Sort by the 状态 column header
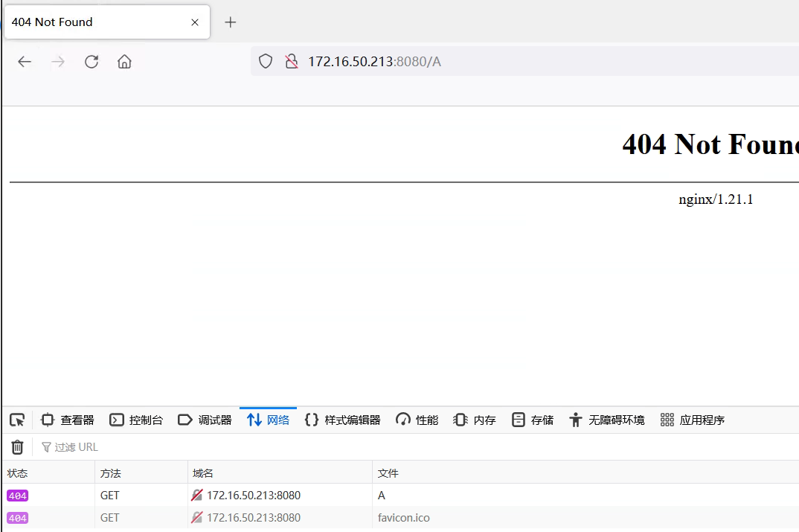 click(x=48, y=473)
